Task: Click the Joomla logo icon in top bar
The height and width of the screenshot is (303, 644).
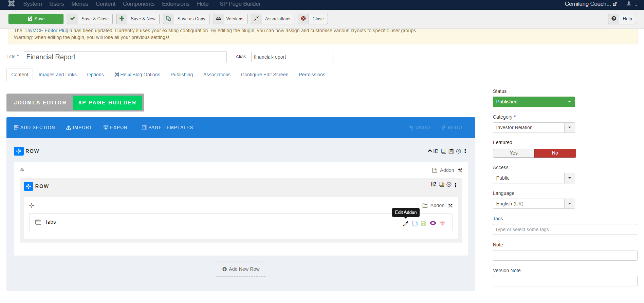Action: click(x=12, y=4)
